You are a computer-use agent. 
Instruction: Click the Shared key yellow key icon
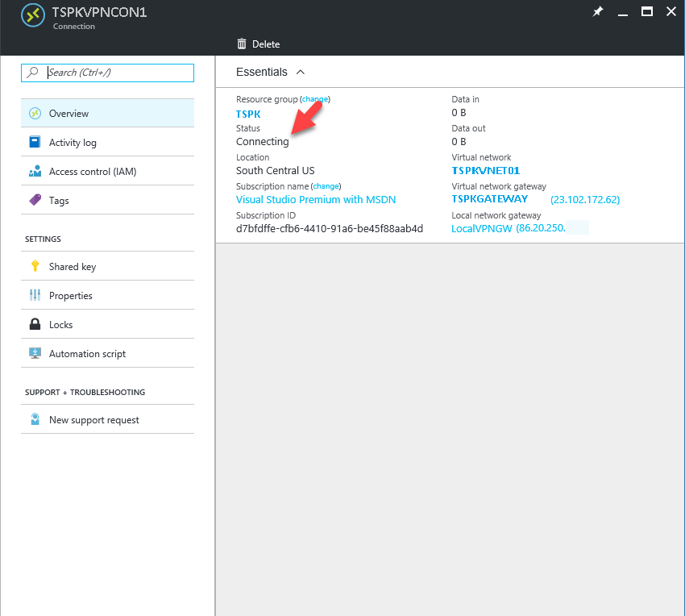click(x=35, y=266)
